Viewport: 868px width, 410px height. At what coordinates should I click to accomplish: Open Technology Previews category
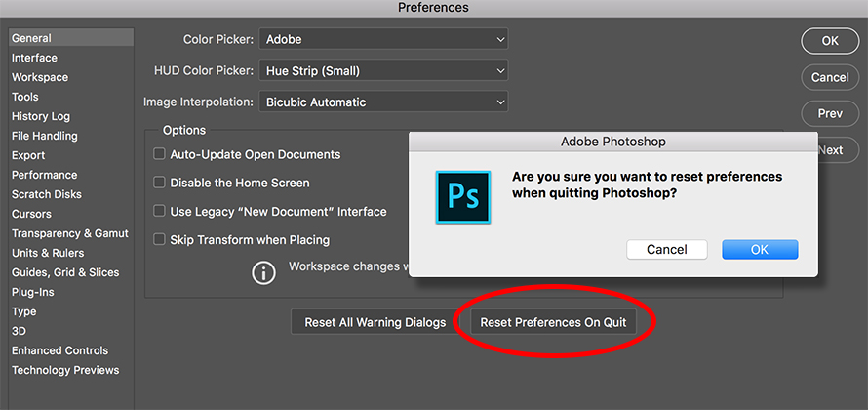tap(65, 370)
